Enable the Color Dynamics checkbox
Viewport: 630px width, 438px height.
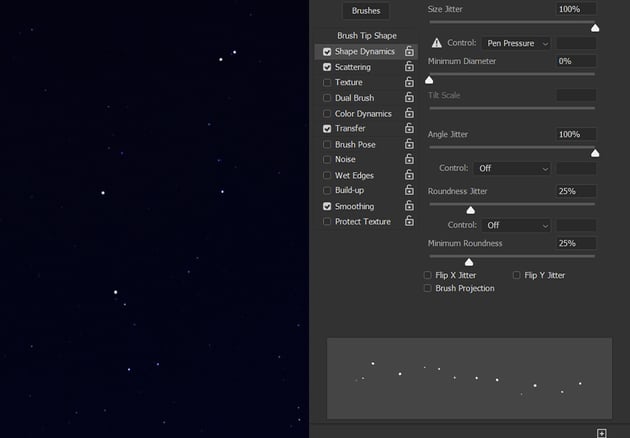(327, 114)
